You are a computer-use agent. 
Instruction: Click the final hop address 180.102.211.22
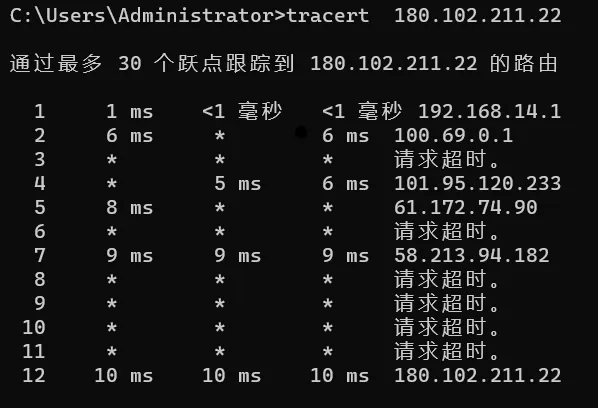tap(477, 376)
